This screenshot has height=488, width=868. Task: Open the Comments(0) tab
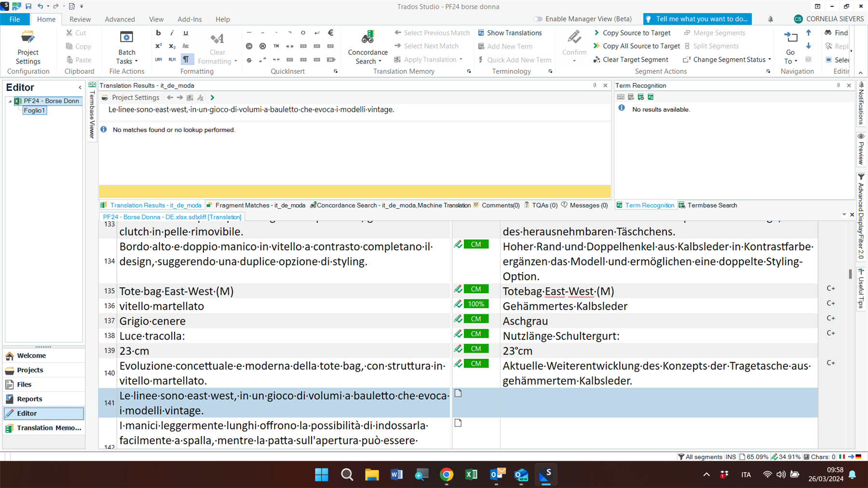click(496, 205)
